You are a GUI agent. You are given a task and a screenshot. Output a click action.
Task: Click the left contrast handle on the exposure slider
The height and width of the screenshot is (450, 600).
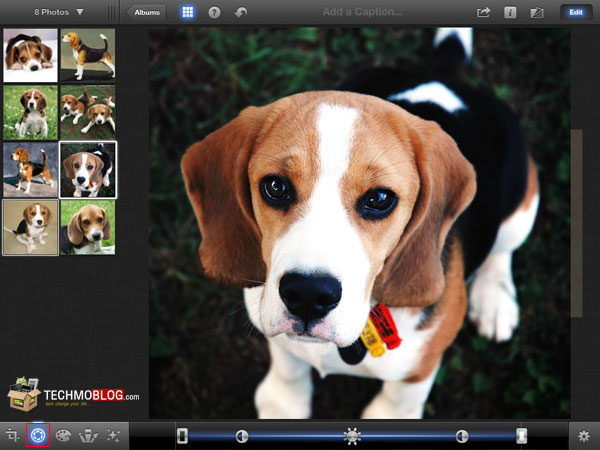[241, 436]
